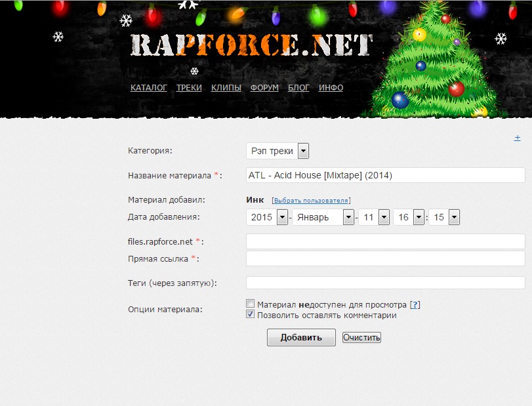Uncheck Позволить оставлять комментарии checkbox
The image size is (532, 406).
[x=250, y=314]
